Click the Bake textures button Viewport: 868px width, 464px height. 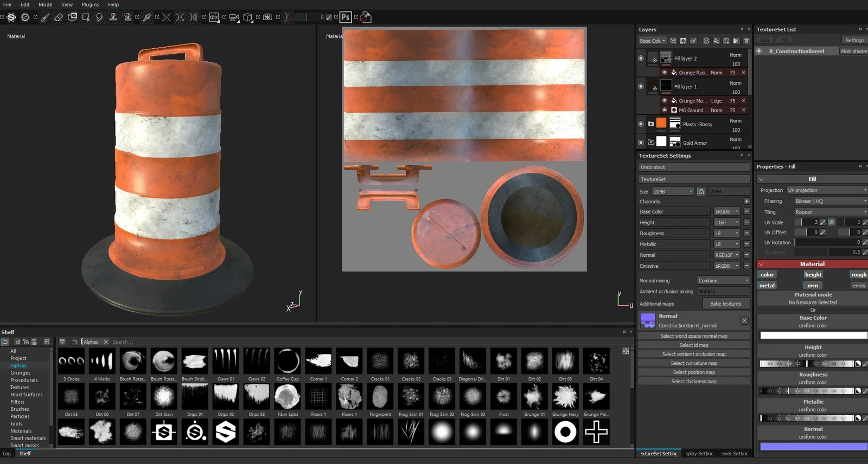click(x=725, y=304)
